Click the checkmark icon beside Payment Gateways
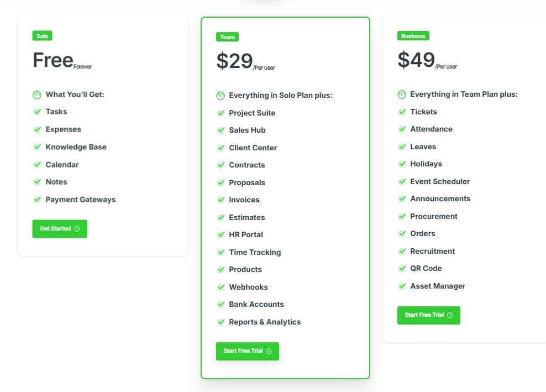 point(36,200)
